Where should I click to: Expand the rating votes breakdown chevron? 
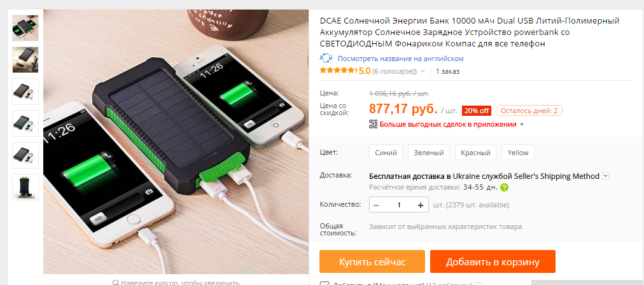coord(422,71)
